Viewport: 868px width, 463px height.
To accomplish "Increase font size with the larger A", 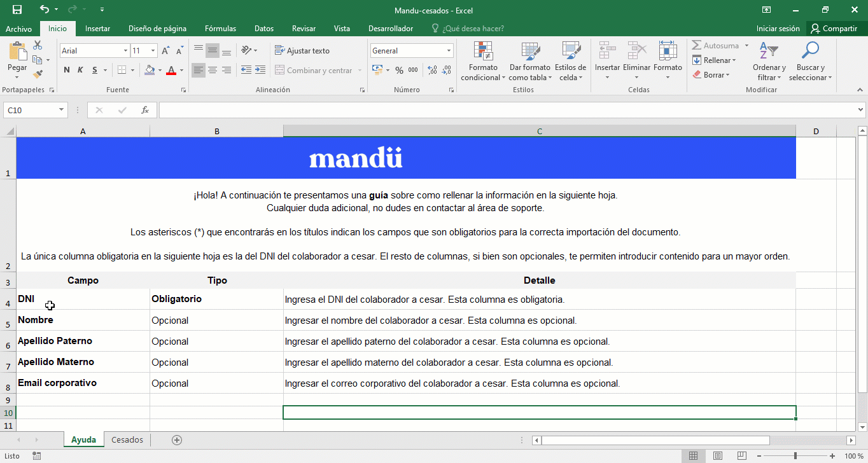I will click(165, 51).
